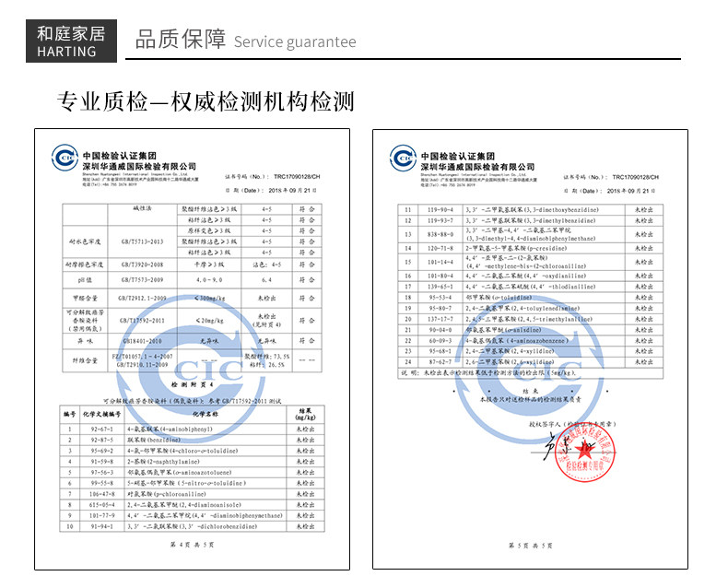Screen dimensions: 728x588
Task: Click the pH result value 6.4
Action: coord(266,280)
